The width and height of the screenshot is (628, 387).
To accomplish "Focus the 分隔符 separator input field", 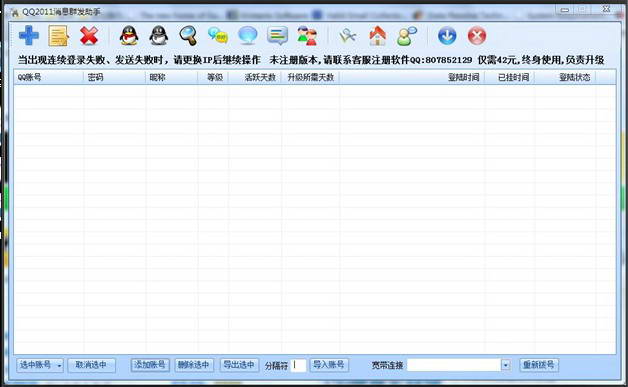I will pos(298,365).
